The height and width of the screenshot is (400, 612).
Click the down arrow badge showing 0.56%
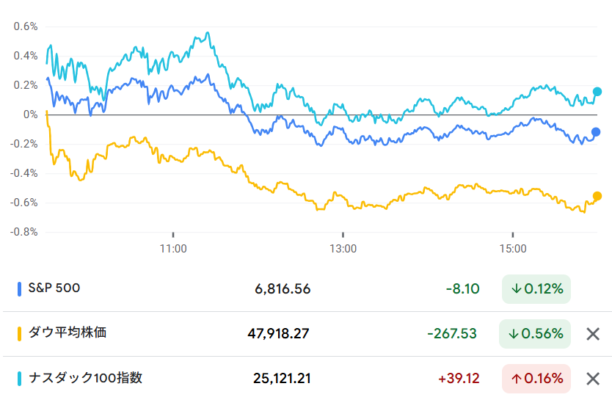535,334
